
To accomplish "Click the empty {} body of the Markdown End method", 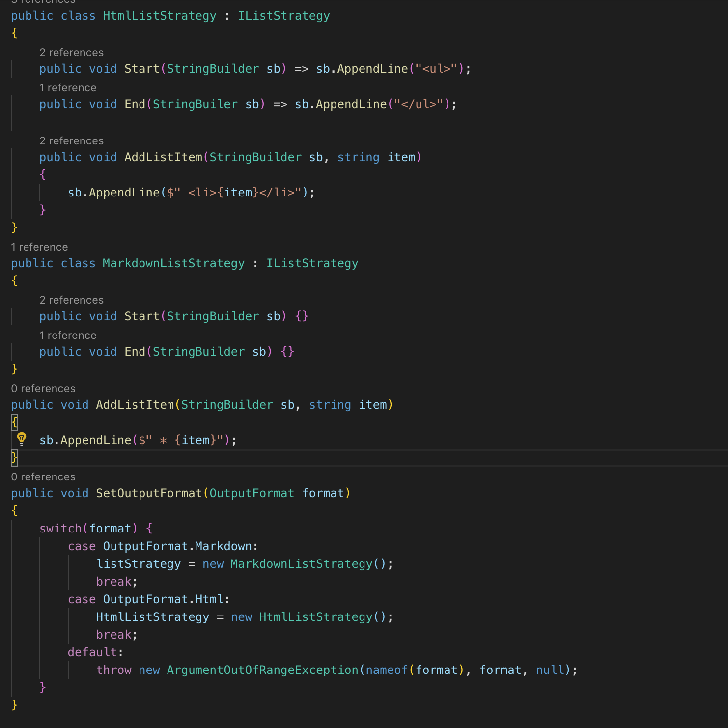I will point(287,352).
